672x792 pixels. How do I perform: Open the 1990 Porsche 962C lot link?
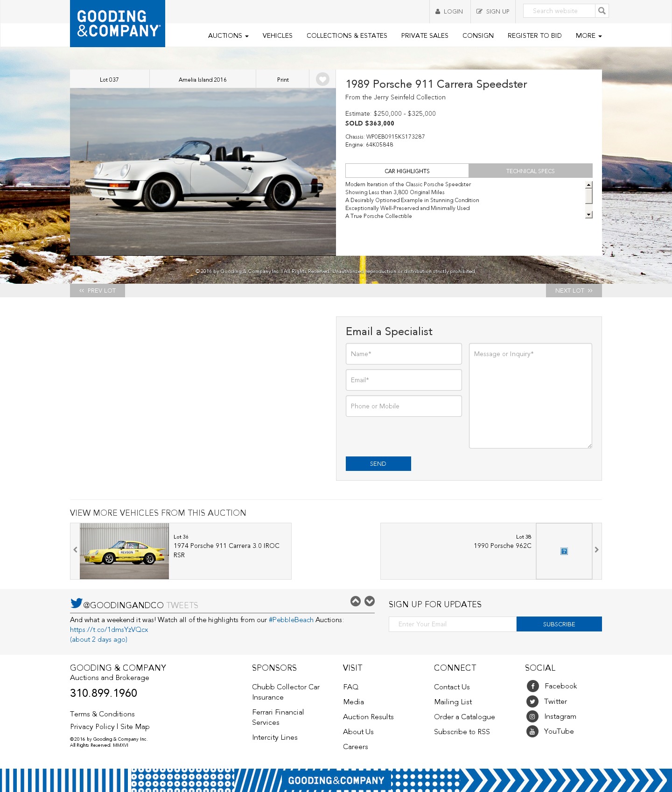pyautogui.click(x=503, y=546)
